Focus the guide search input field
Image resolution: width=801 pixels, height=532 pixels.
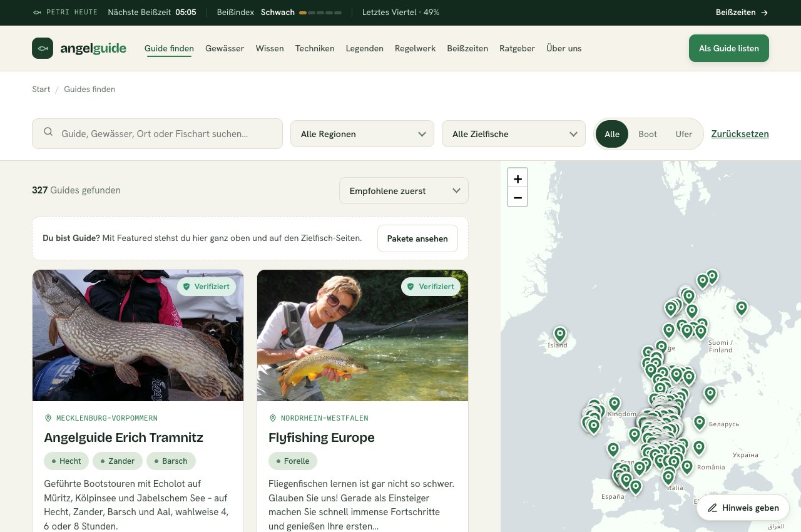[x=157, y=134]
